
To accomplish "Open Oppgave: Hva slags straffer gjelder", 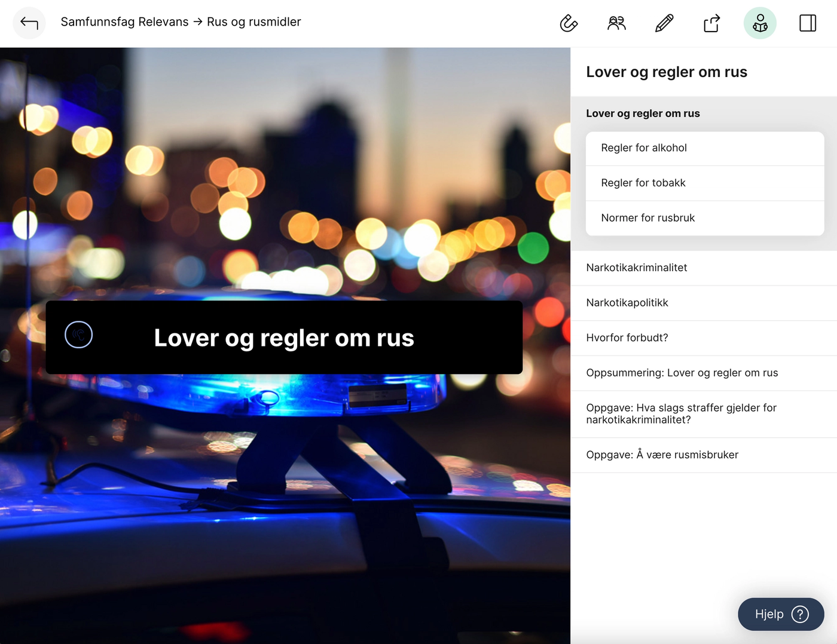I will [x=704, y=414].
